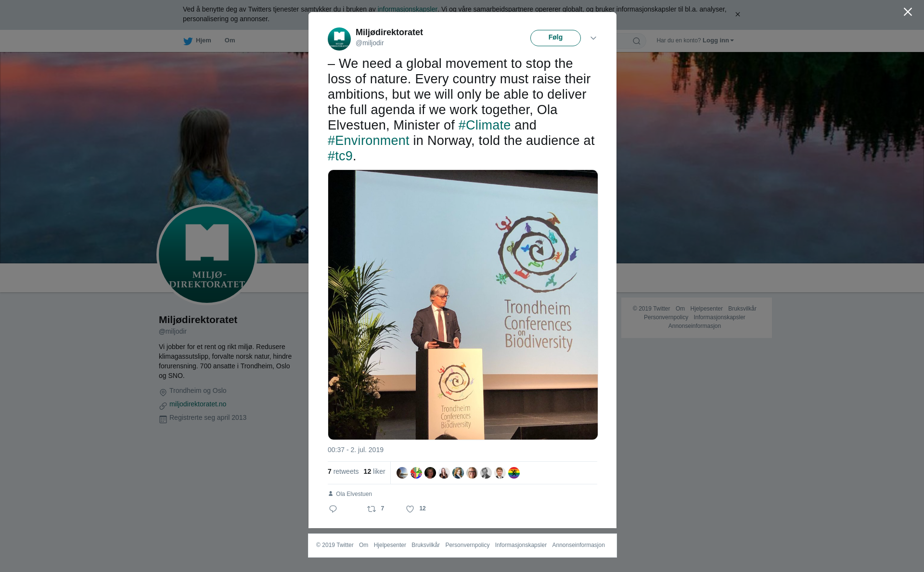The image size is (924, 572).
Task: Open the Om menu item in top bar
Action: [230, 40]
